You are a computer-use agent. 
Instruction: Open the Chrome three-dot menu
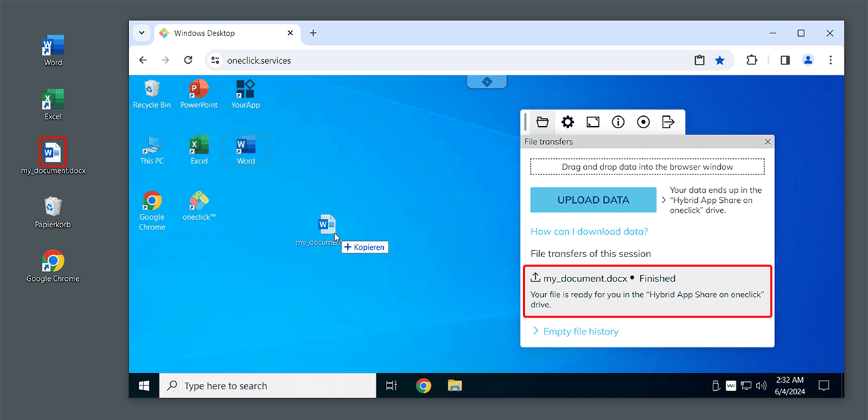click(x=831, y=60)
